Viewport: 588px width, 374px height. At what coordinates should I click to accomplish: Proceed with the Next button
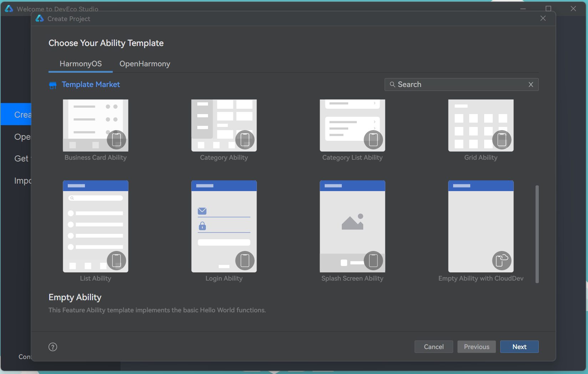coord(519,347)
